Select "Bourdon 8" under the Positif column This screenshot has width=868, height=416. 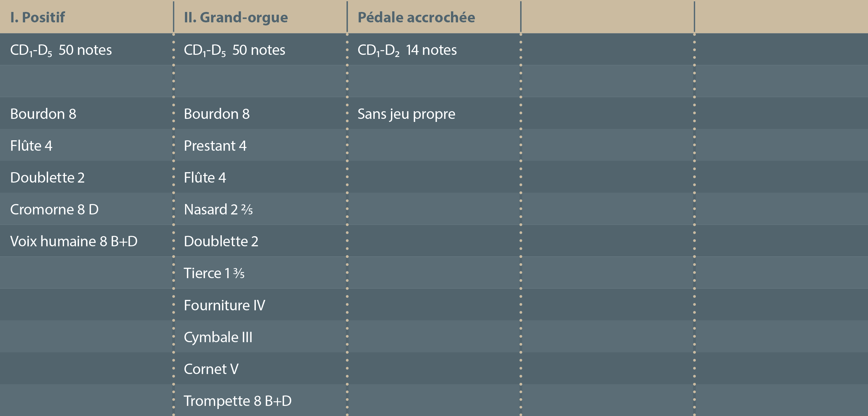click(x=43, y=114)
